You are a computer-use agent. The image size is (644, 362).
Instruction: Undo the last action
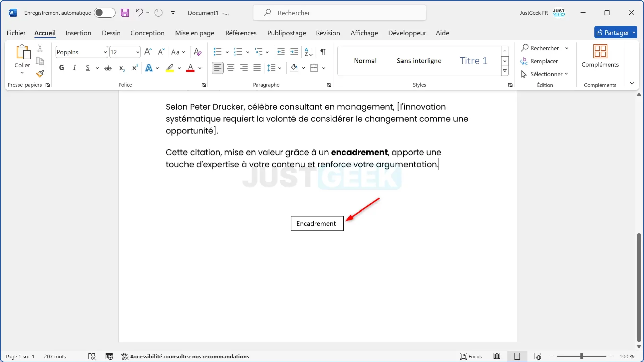point(139,13)
